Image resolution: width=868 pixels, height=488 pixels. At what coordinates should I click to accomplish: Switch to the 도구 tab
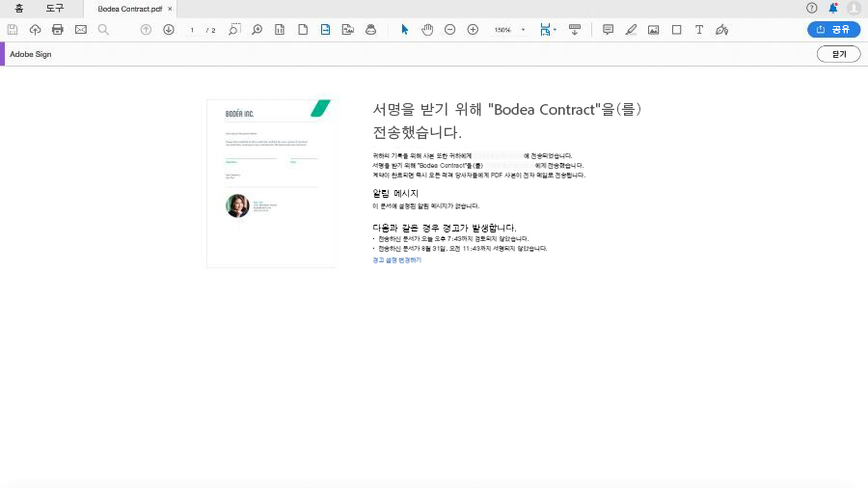pyautogui.click(x=55, y=9)
